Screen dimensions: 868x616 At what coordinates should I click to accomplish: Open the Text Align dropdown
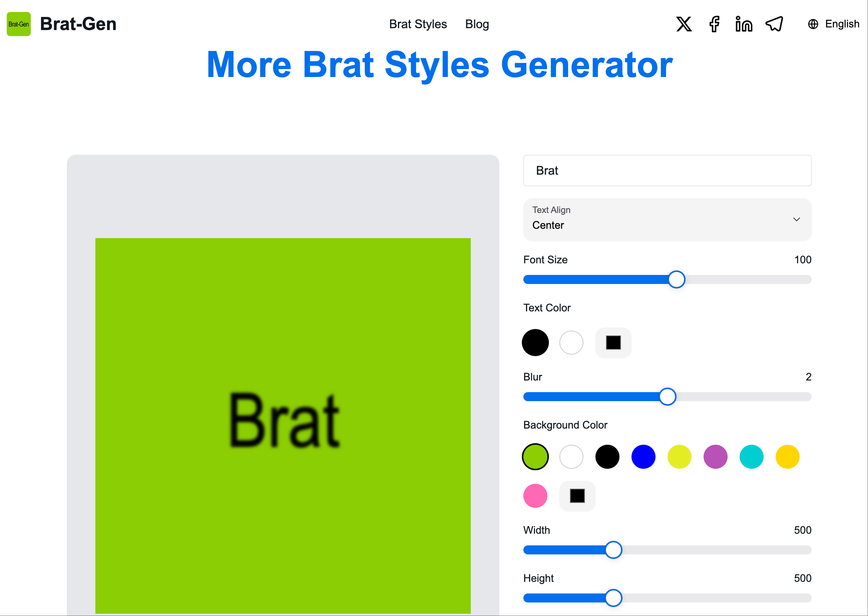pyautogui.click(x=667, y=219)
